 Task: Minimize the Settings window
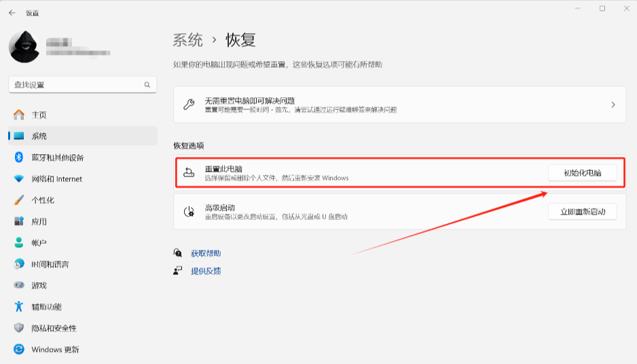pos(578,9)
